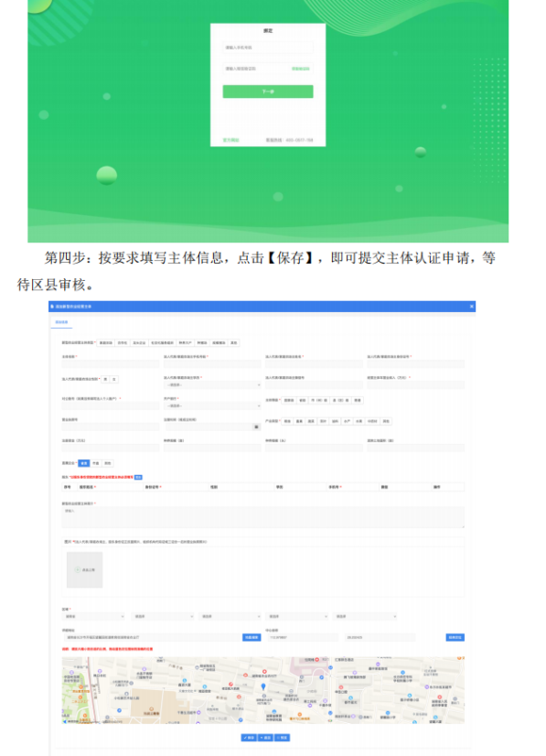The image size is (546, 756).
Task: Click the blue button right of the coordinate fields
Action: pos(455,637)
